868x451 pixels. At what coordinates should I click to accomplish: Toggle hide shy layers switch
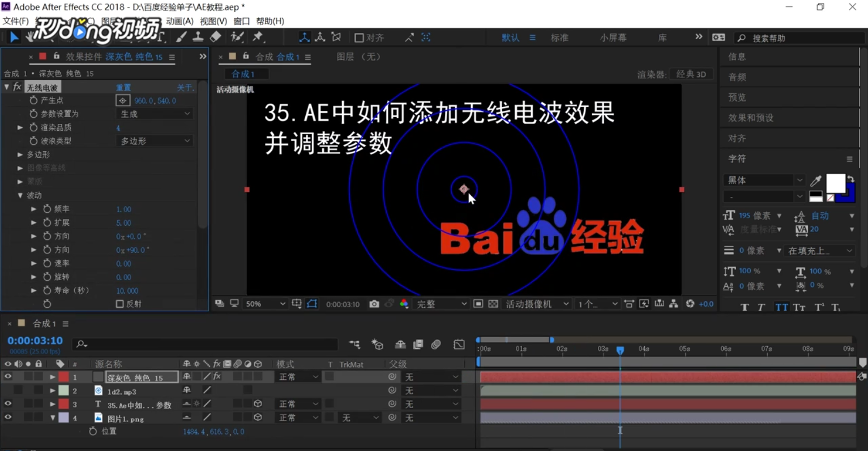click(400, 344)
